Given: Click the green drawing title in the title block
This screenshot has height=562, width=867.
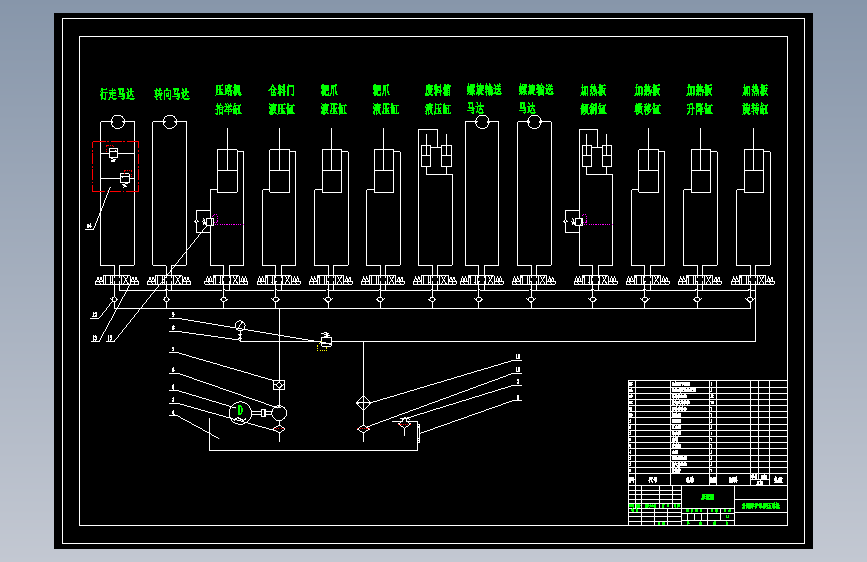Looking at the screenshot, I should point(761,506).
